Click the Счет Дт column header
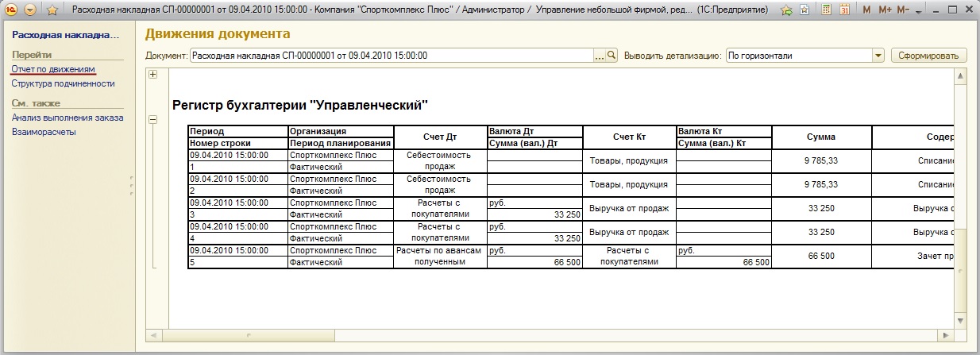980x355 pixels. 440,137
